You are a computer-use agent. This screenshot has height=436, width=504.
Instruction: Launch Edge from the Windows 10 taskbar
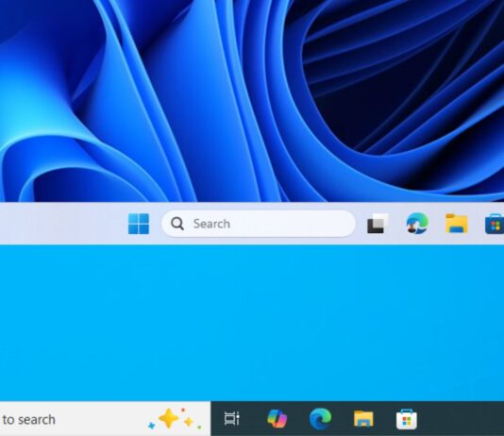pos(320,418)
